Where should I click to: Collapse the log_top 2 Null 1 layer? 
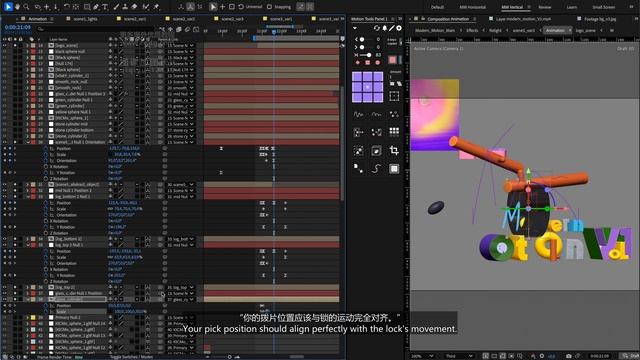tap(27, 245)
